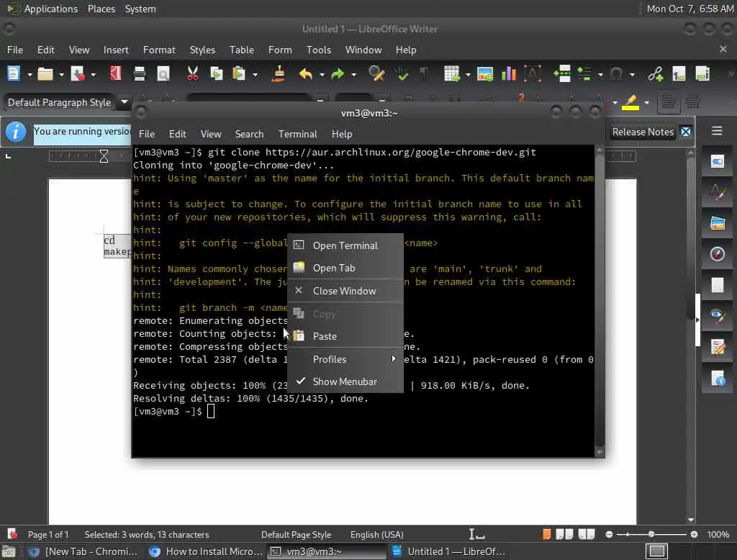Click the Insert Hyperlink icon
Image resolution: width=737 pixels, height=560 pixels.
click(655, 74)
